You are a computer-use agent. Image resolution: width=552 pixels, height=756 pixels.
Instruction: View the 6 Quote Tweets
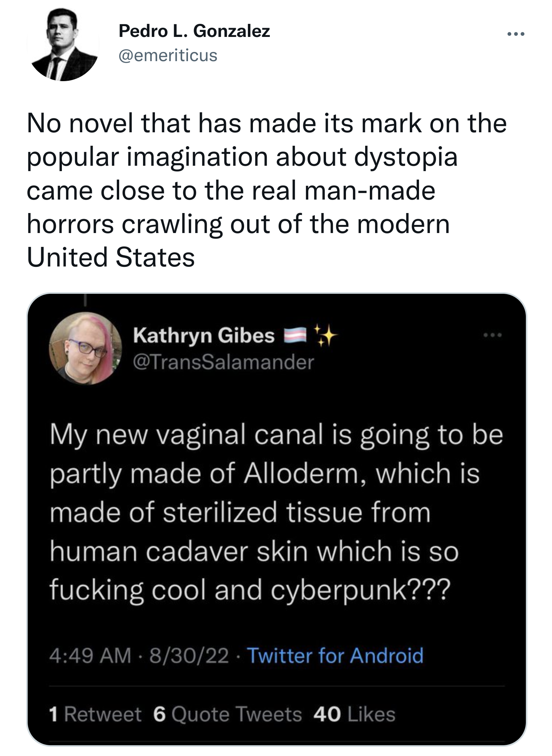(228, 714)
